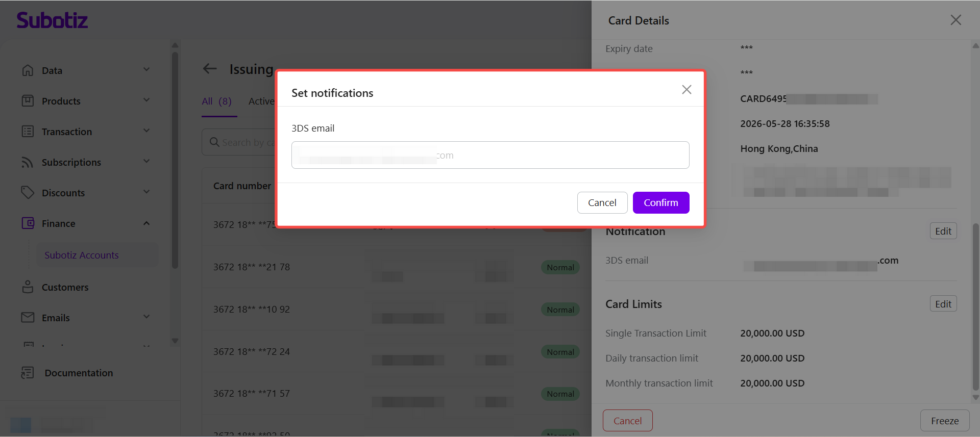Click the Discounts tag icon
Screen dimensions: 980x437
[x=28, y=193]
